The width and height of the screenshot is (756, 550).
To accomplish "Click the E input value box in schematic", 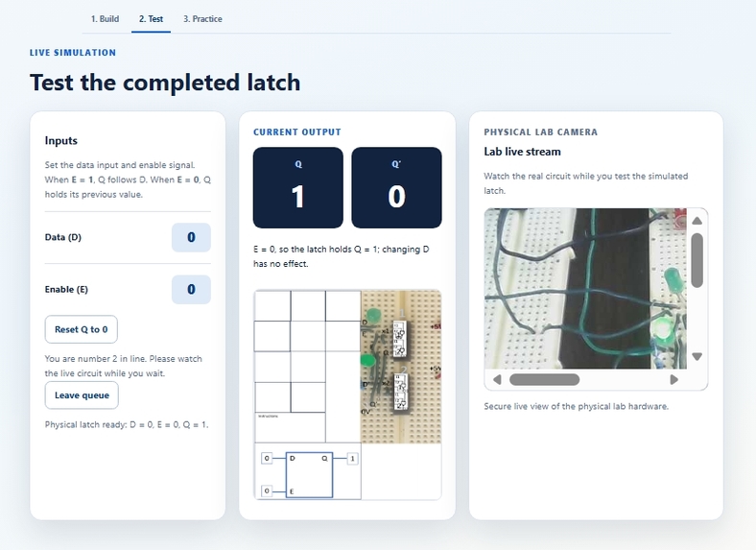I will tap(267, 491).
